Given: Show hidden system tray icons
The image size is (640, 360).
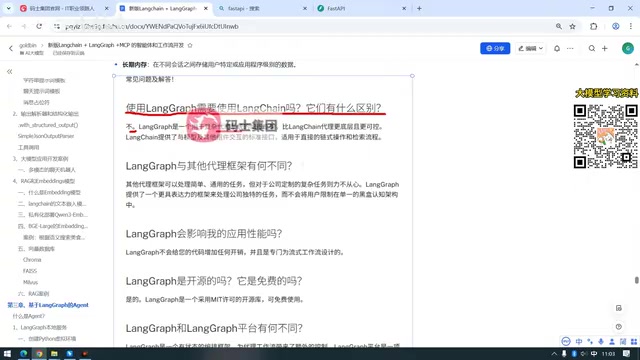Looking at the screenshot, I should (554, 353).
